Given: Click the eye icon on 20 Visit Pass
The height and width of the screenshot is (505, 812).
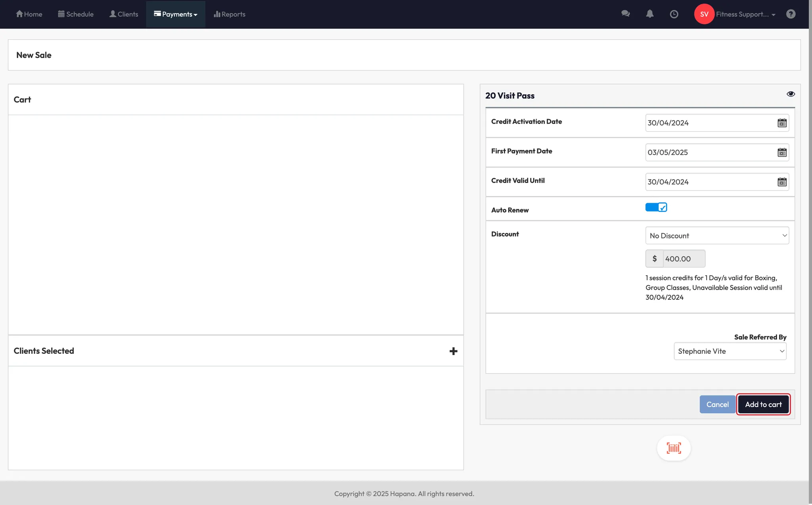Looking at the screenshot, I should click(791, 94).
